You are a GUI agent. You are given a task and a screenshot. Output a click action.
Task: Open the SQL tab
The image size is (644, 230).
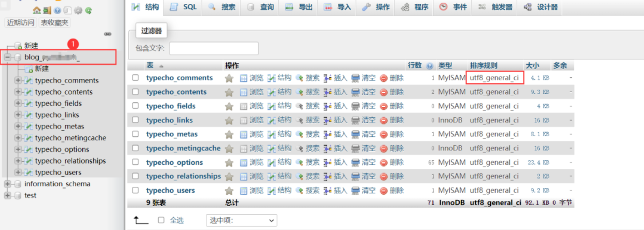click(x=184, y=7)
